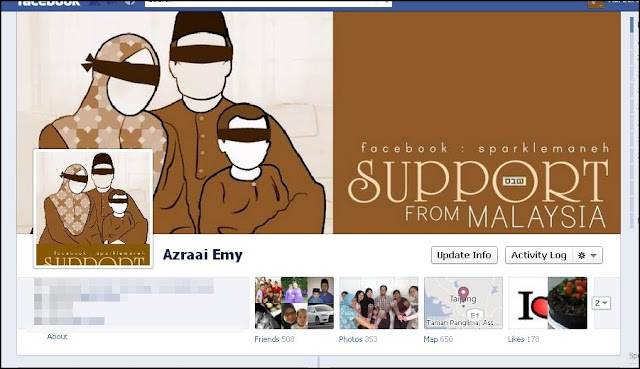
Task: Click the Update Info button
Action: (x=464, y=255)
